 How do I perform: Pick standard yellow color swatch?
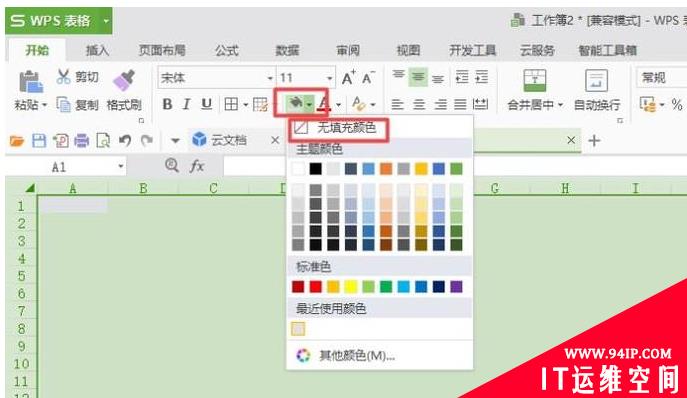351,287
